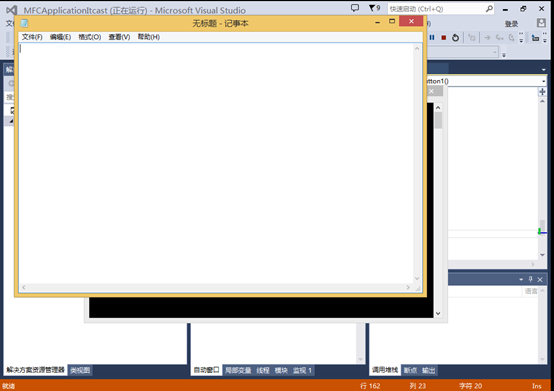Switch to 调用堆栈 tab

385,370
